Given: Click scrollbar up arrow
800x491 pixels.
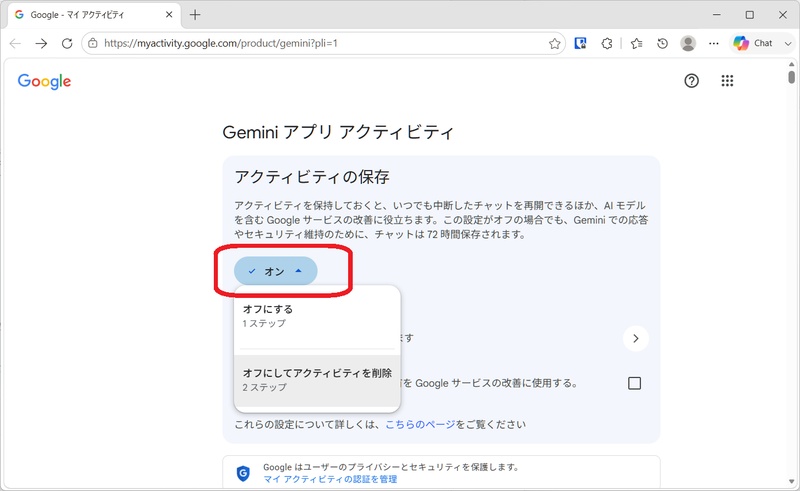Looking at the screenshot, I should coord(791,64).
